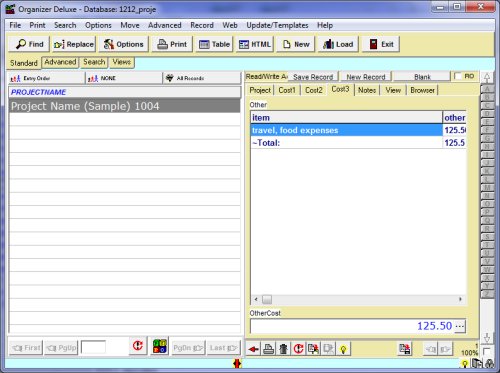Click the grayed paste icon in record toolbar
The image size is (500, 373).
(328, 349)
